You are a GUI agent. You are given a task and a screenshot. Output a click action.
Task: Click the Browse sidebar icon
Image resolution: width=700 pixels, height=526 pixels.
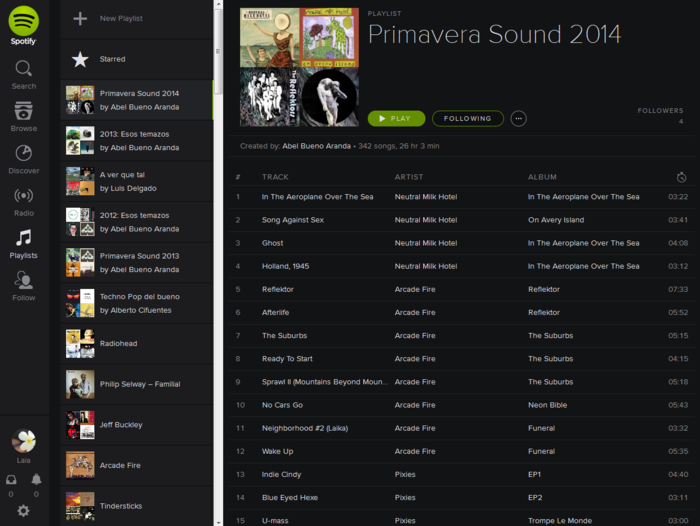[x=23, y=116]
